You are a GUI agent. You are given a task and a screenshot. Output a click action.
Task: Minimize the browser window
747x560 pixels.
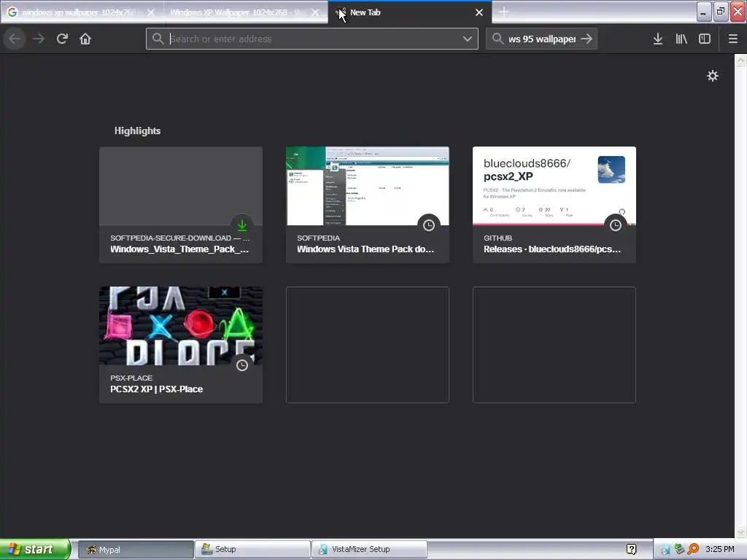point(703,12)
